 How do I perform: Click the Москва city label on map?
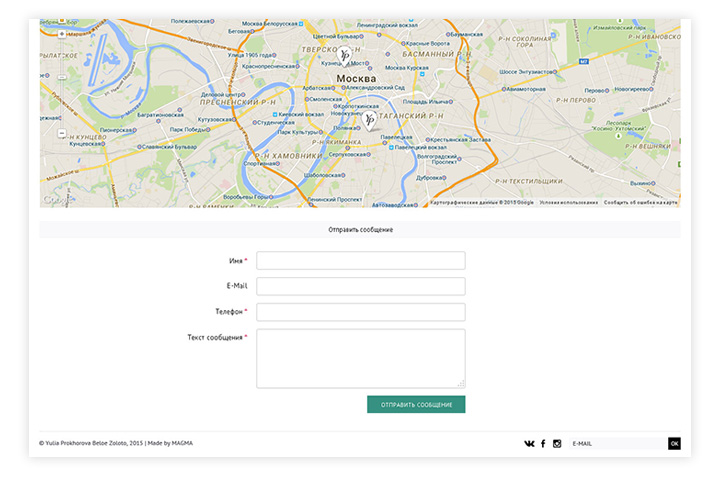[356, 79]
